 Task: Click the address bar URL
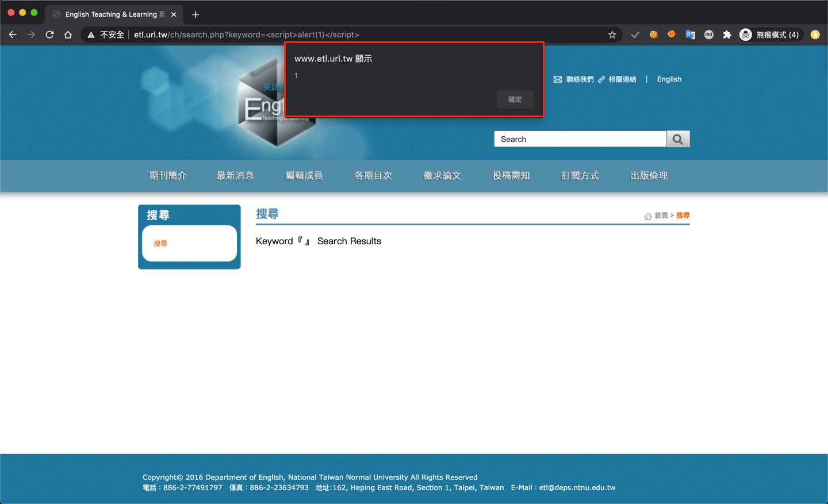point(247,34)
